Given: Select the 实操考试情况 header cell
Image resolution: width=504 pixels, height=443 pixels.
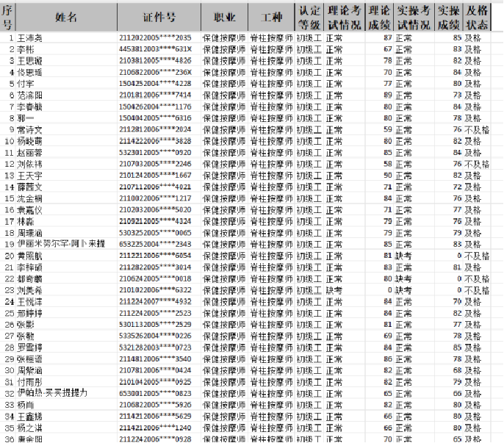Looking at the screenshot, I should point(414,17).
